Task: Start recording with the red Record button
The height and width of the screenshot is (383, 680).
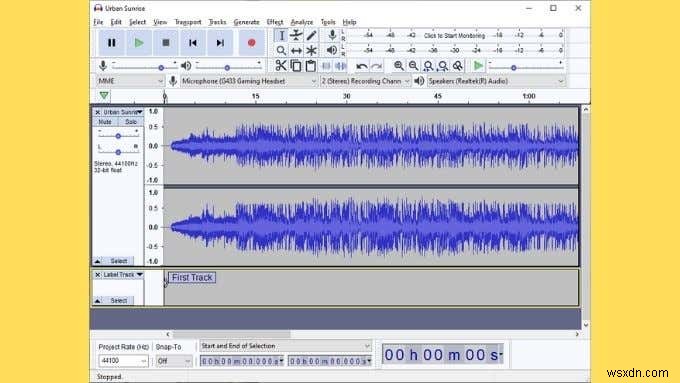Action: click(x=252, y=43)
